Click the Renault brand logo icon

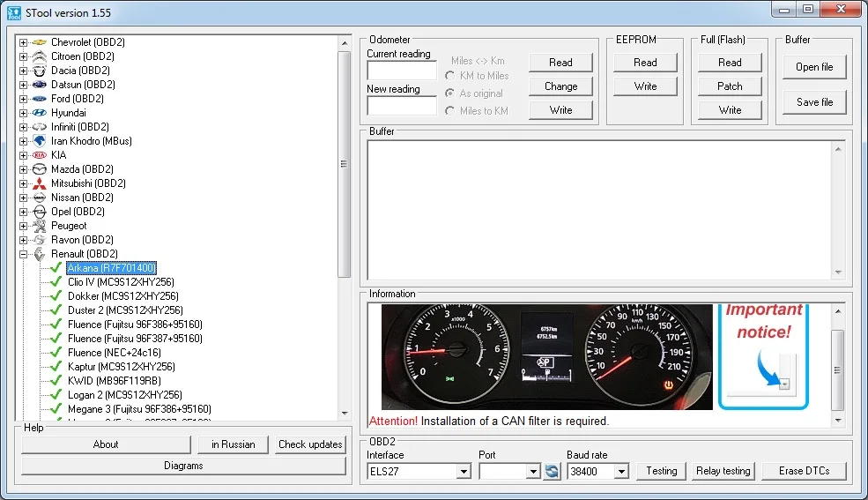39,254
